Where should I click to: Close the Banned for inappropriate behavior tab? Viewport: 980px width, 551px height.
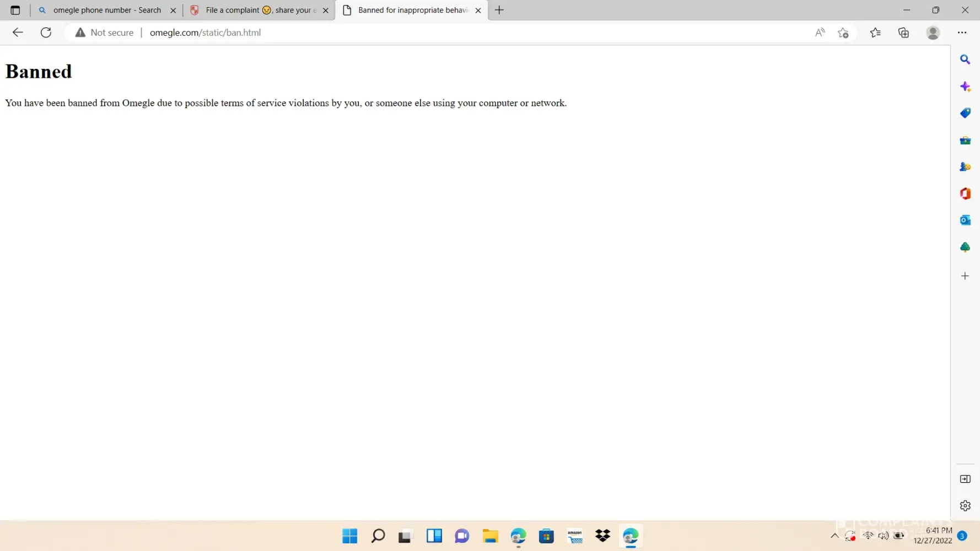point(478,10)
